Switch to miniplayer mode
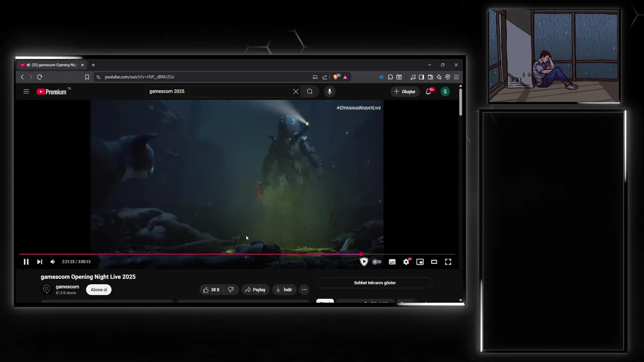Screen dimensions: 644x362 pyautogui.click(x=420, y=261)
